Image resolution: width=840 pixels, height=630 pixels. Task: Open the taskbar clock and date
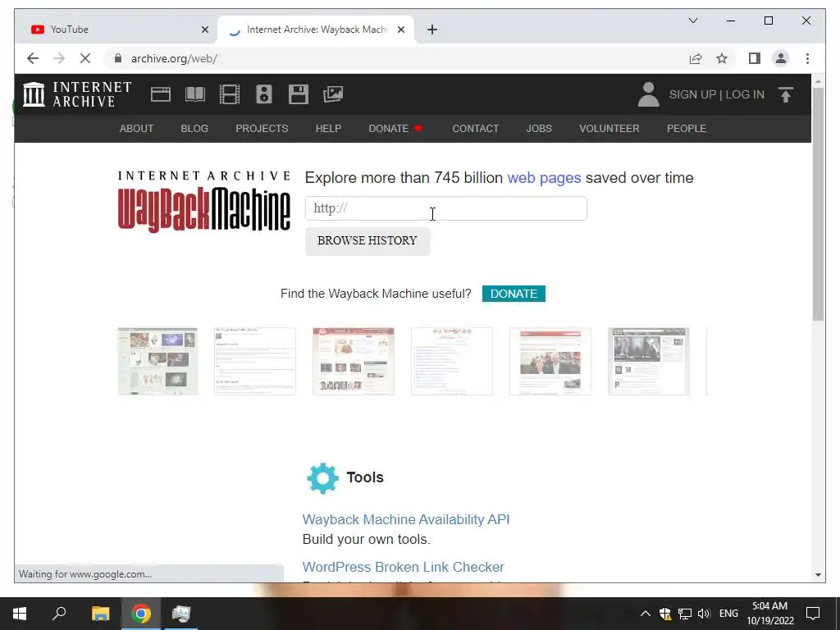pyautogui.click(x=769, y=614)
